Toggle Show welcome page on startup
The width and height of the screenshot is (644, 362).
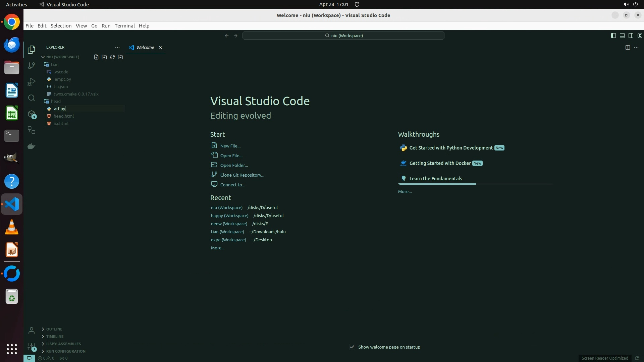pos(352,347)
